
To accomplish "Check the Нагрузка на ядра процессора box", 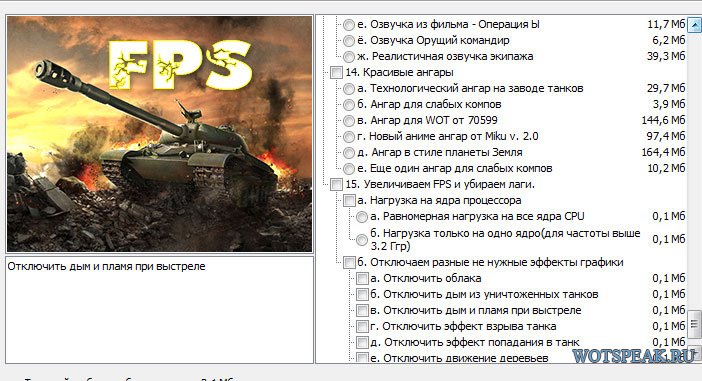I will [349, 201].
